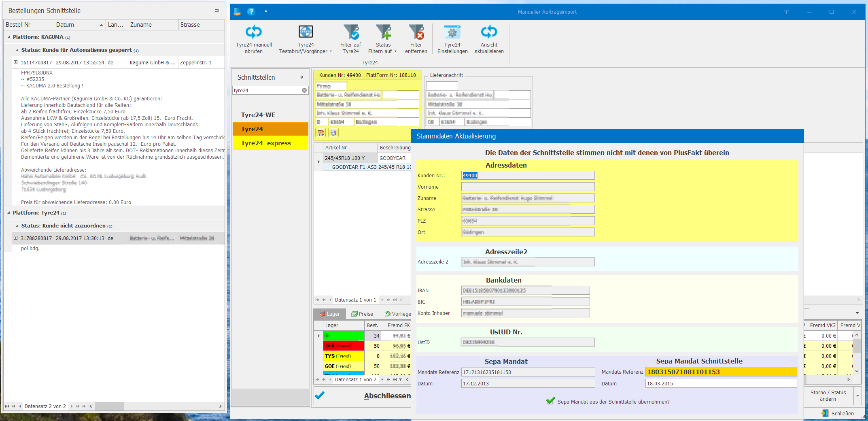Click the Kunden Nr. field showing 49400
This screenshot has height=421, width=868.
(x=528, y=175)
